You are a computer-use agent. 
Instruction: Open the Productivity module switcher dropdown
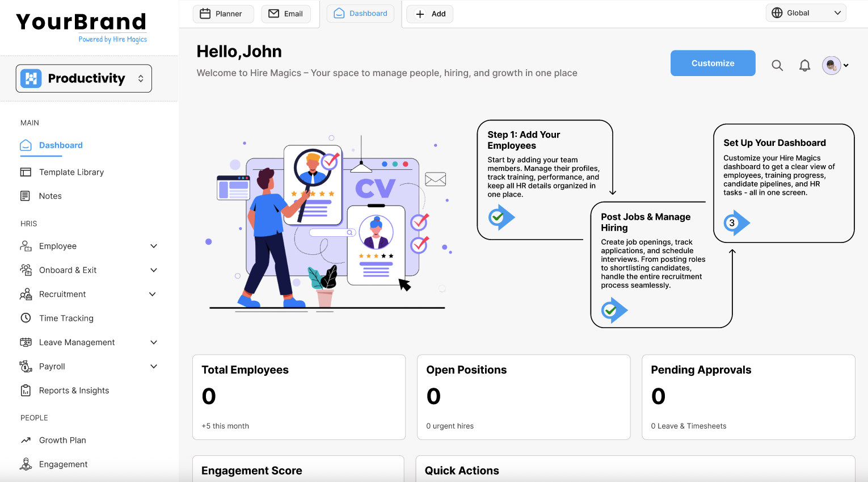[84, 78]
